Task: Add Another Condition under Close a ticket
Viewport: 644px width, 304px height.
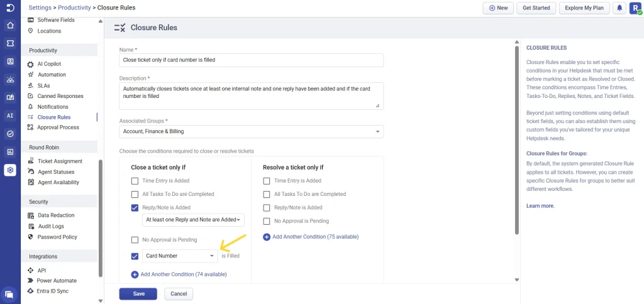Action: click(x=179, y=274)
